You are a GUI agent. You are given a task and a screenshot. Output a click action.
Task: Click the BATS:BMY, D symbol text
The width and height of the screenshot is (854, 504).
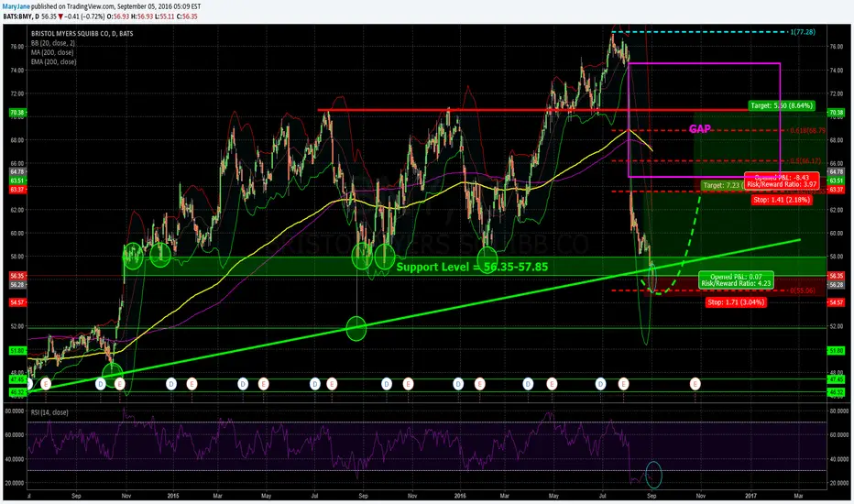[21, 16]
